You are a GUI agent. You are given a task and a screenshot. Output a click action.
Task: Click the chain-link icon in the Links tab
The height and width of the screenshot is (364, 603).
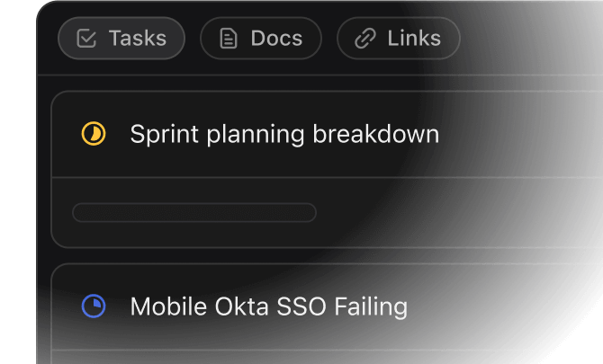coord(365,39)
